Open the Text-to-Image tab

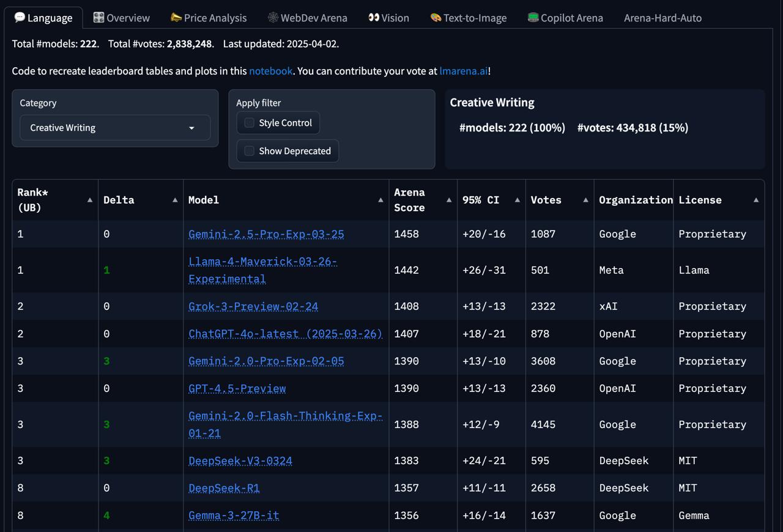(x=468, y=18)
